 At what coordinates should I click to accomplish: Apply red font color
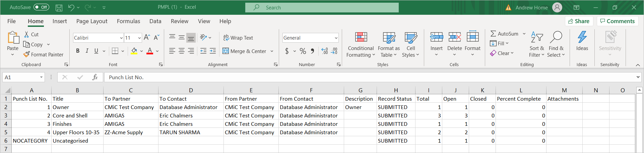[150, 51]
